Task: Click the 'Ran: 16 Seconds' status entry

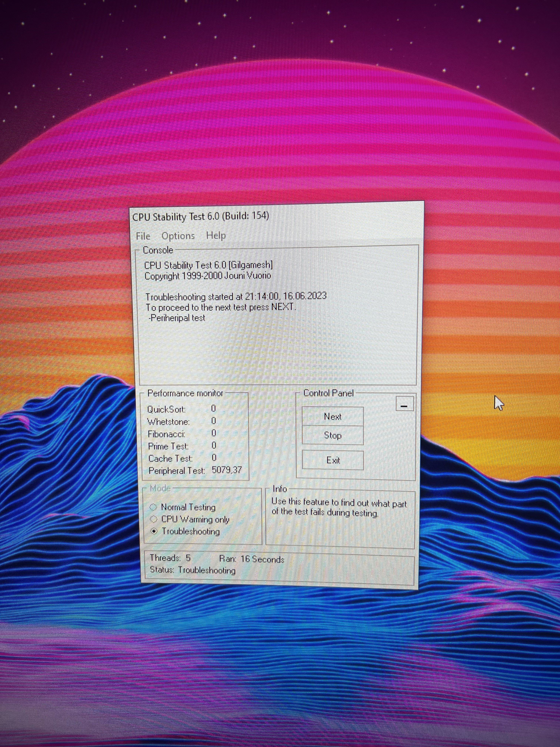Action: click(x=251, y=559)
